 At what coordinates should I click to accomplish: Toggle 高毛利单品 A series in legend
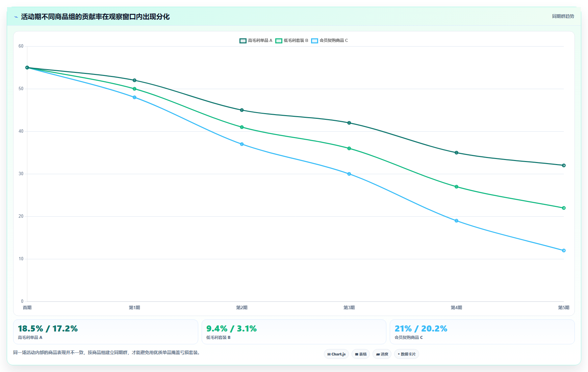(256, 41)
